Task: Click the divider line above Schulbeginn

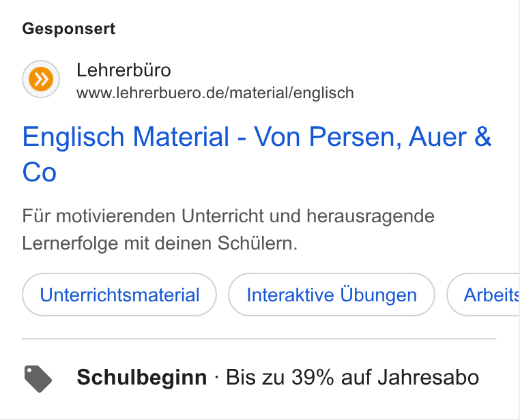Action: (x=259, y=339)
